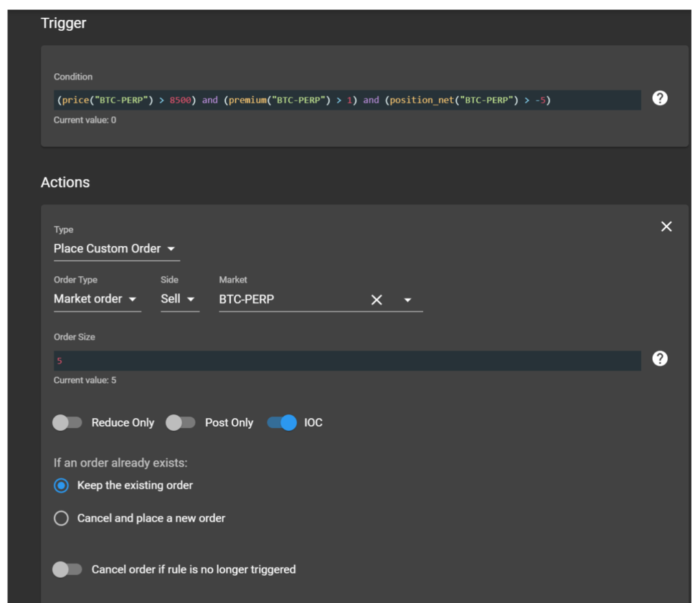The image size is (700, 603).
Task: Select Keep the existing order option
Action: (x=61, y=485)
